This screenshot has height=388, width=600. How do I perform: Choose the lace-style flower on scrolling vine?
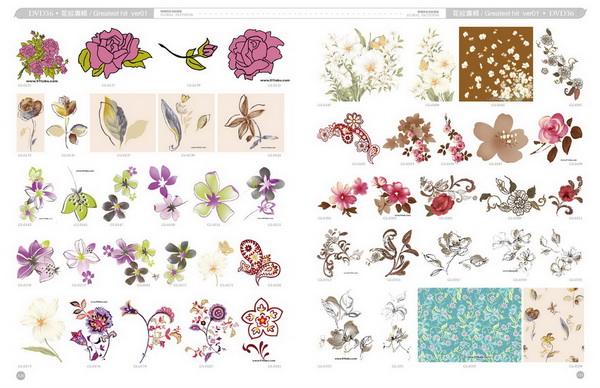point(513,197)
